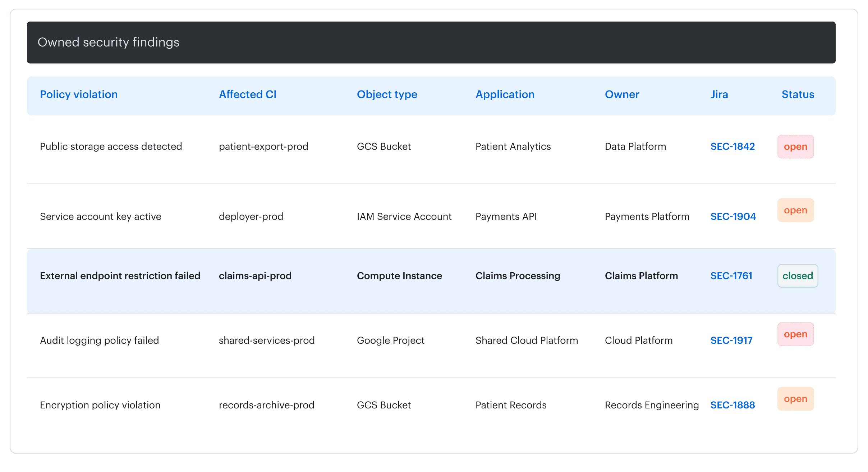Click 'Claims Platform' owner cell
868x472 pixels.
tap(642, 276)
